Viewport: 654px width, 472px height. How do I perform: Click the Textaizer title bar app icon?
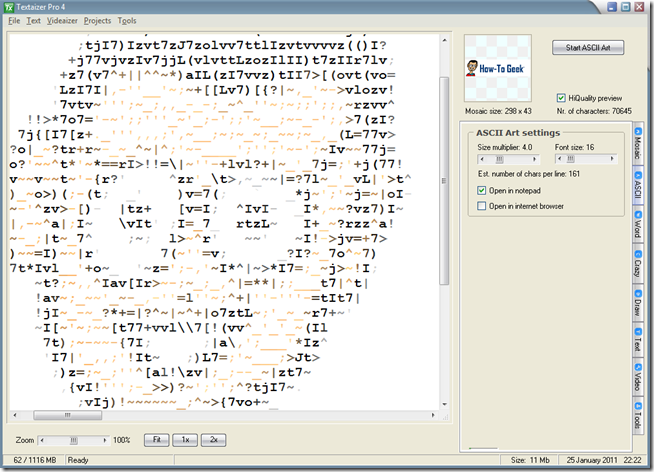12,7
